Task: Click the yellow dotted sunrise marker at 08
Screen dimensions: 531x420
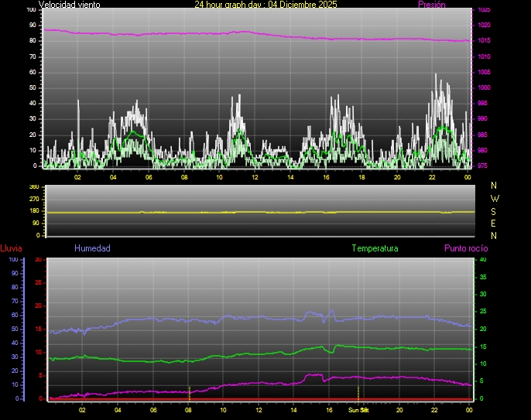Action: click(x=189, y=392)
